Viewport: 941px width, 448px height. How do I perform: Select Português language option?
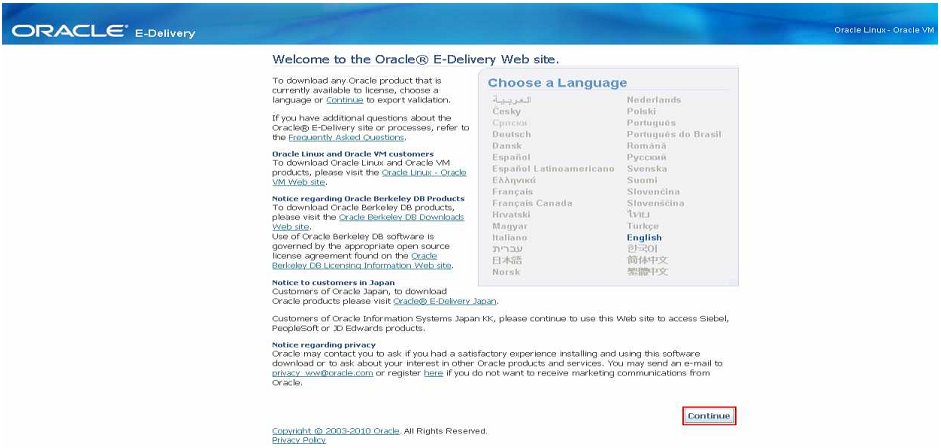[651, 123]
